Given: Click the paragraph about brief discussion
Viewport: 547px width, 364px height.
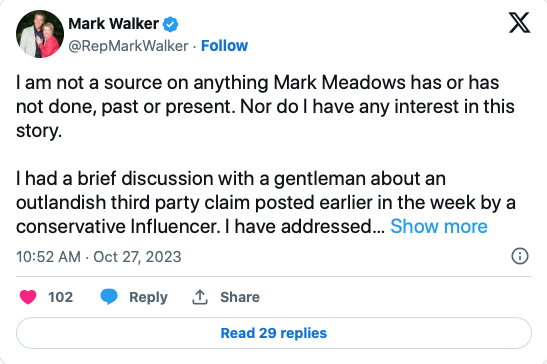Looking at the screenshot, I should pyautogui.click(x=265, y=202).
